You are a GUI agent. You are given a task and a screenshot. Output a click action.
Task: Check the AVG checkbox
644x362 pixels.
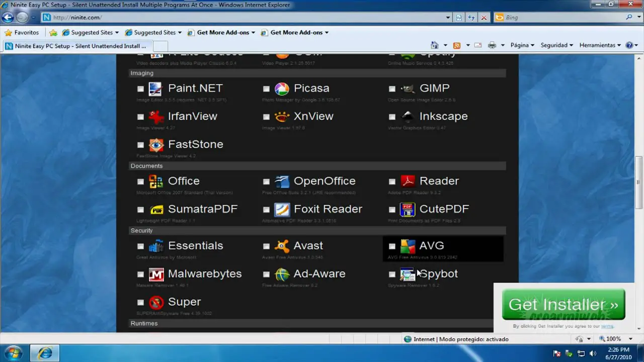392,246
